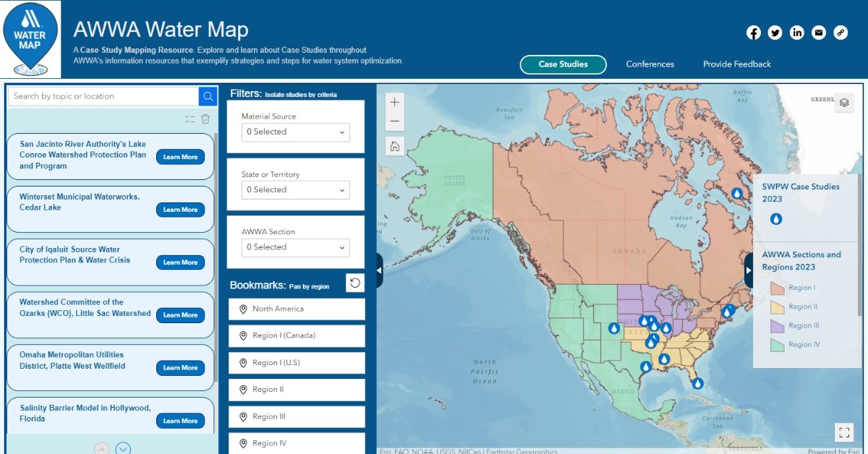
Task: Pan to Region III bookmark
Action: pyautogui.click(x=297, y=416)
